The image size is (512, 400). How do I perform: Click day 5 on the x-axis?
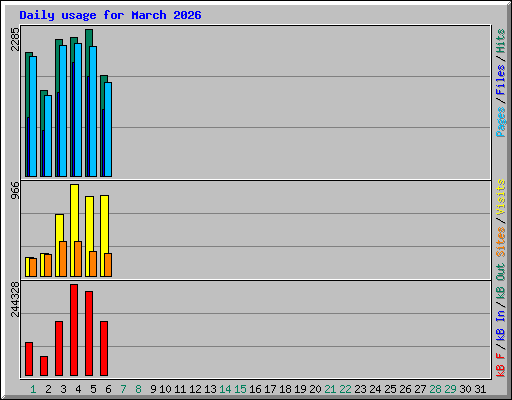93,389
